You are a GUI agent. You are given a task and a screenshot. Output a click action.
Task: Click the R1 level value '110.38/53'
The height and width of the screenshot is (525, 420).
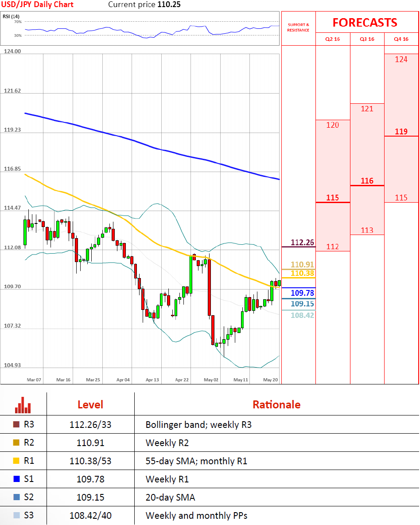pos(90,461)
